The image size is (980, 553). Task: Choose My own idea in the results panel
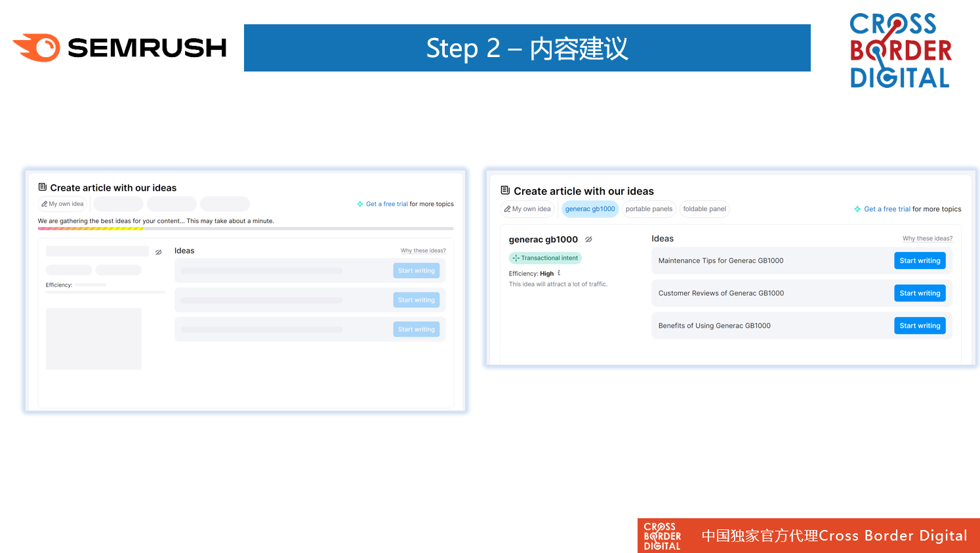pos(527,209)
